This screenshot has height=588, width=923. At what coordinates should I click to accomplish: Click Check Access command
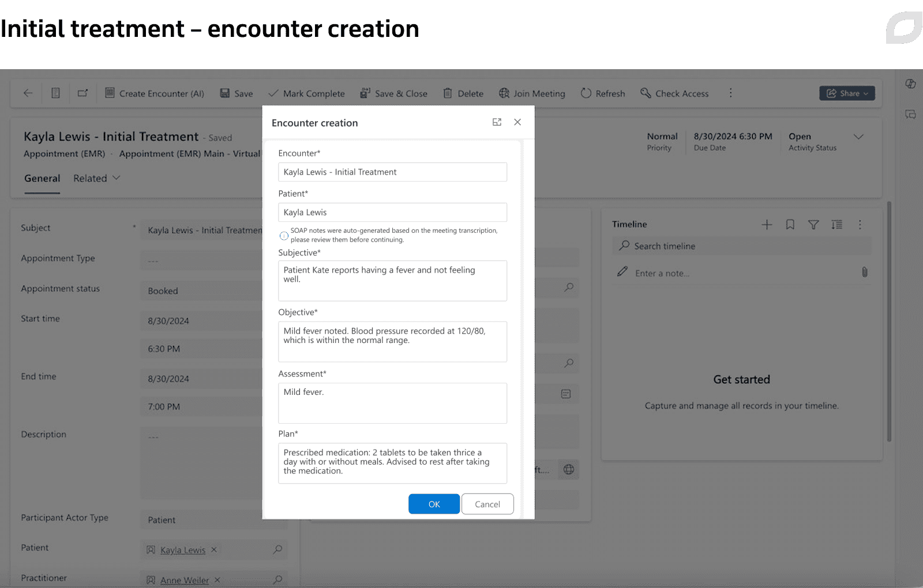click(674, 93)
